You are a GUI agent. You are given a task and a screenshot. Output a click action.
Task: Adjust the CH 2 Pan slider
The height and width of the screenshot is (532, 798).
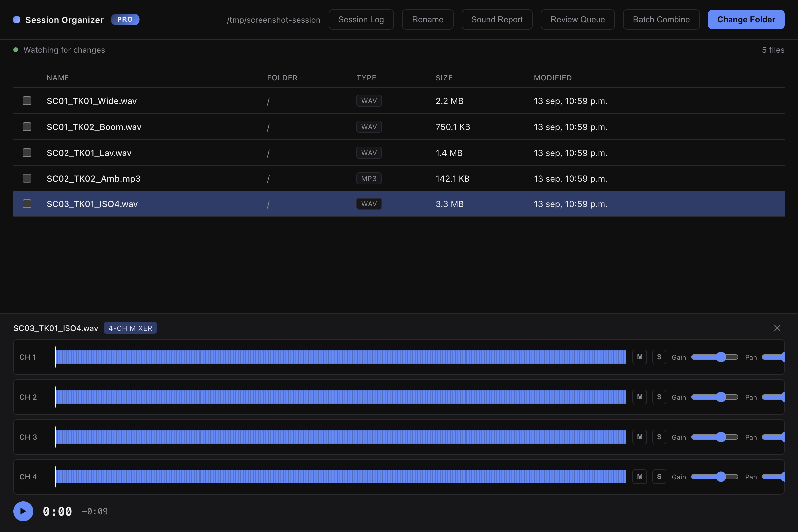(x=773, y=397)
